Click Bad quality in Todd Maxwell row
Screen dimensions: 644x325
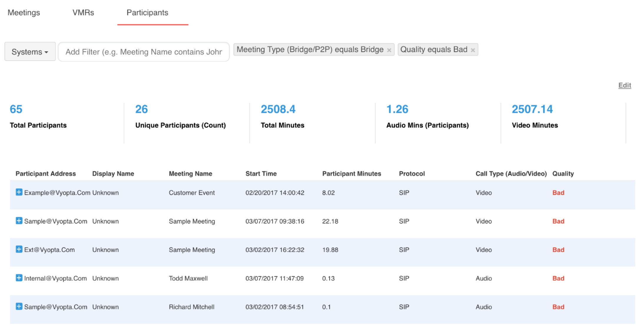point(558,278)
